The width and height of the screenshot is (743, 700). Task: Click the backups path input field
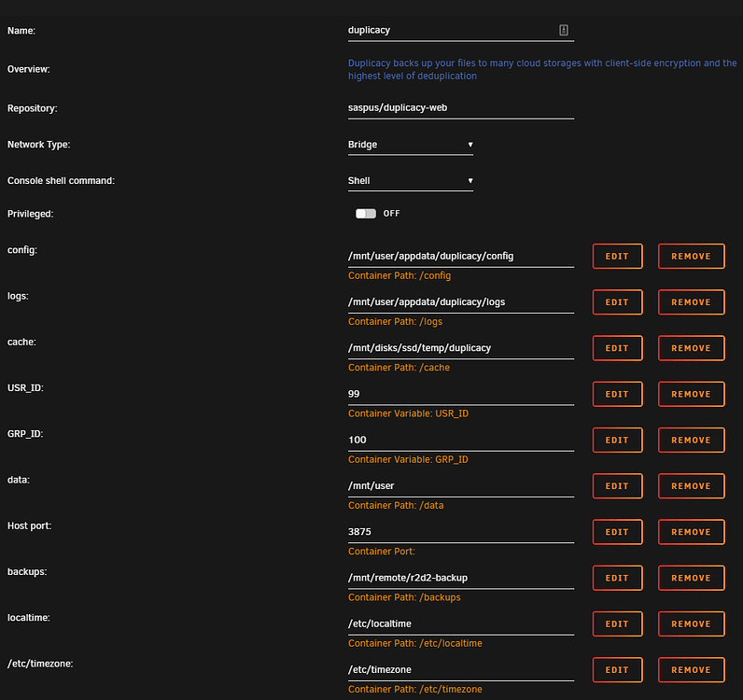(x=460, y=578)
